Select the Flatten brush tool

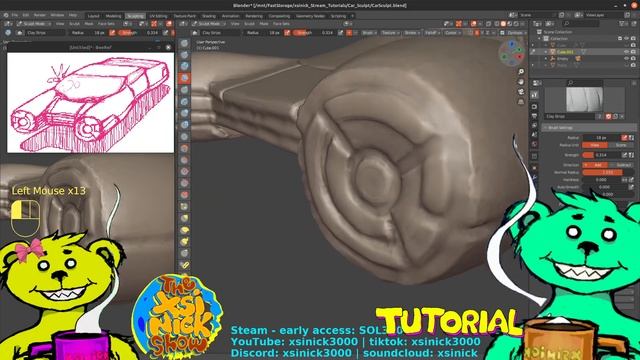[x=184, y=160]
